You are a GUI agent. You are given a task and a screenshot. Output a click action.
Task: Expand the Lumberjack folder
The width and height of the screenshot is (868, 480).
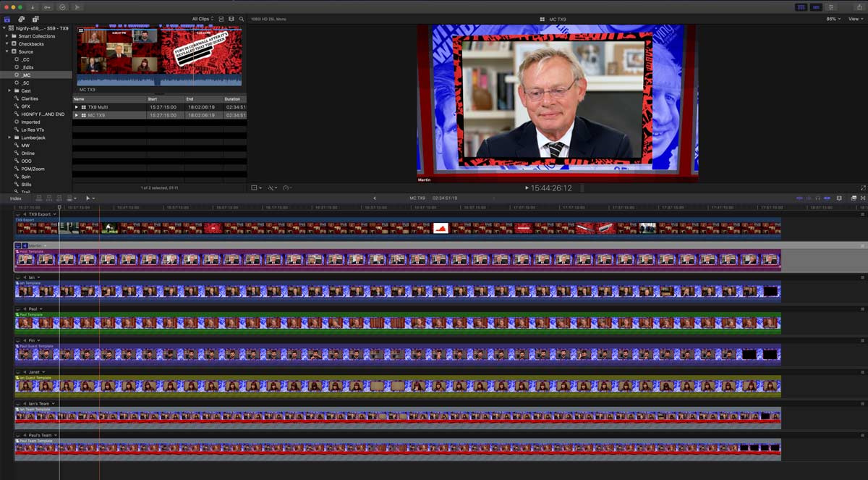click(9, 138)
